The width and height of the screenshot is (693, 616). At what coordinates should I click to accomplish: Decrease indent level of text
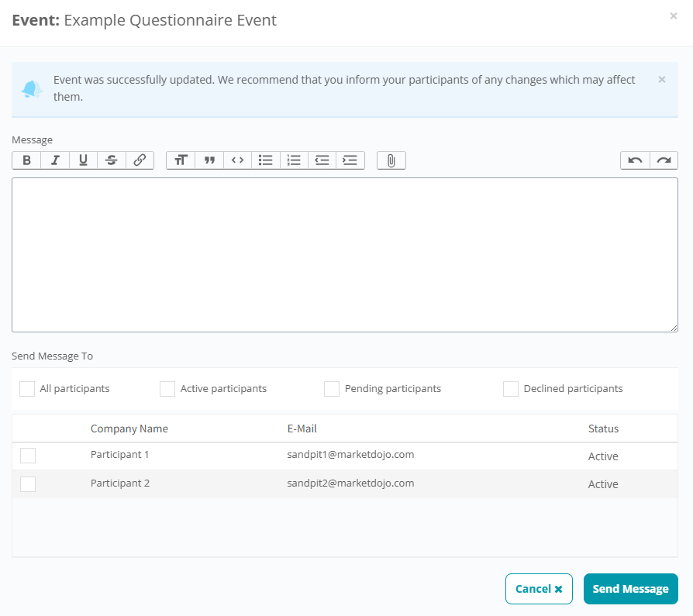322,160
